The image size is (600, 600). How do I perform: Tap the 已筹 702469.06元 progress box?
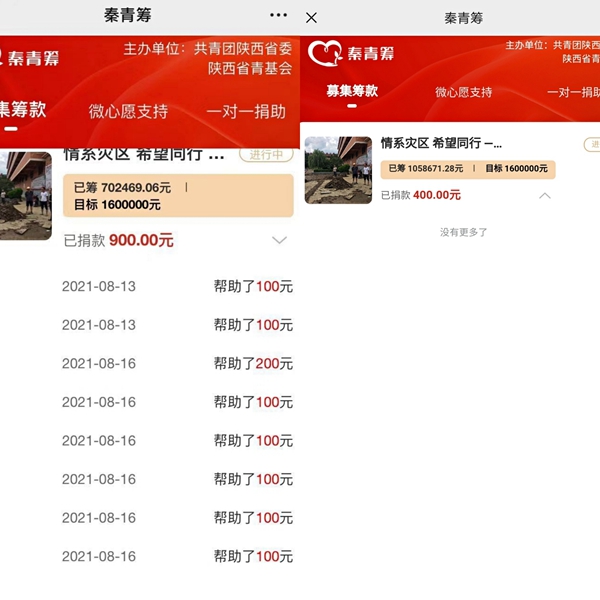point(177,195)
